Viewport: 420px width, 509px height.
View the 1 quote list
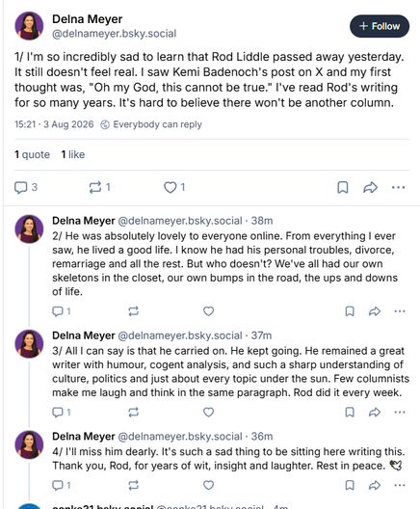[x=32, y=154]
